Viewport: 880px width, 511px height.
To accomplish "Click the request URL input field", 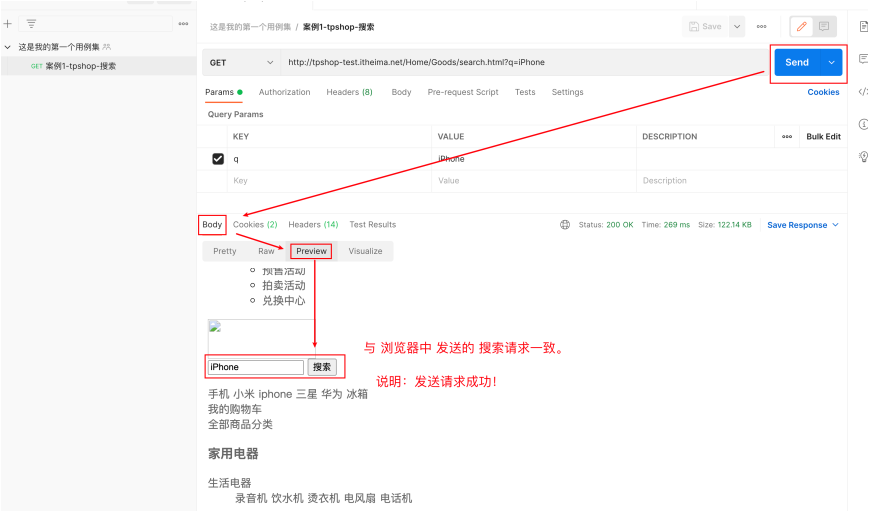I will (522, 62).
